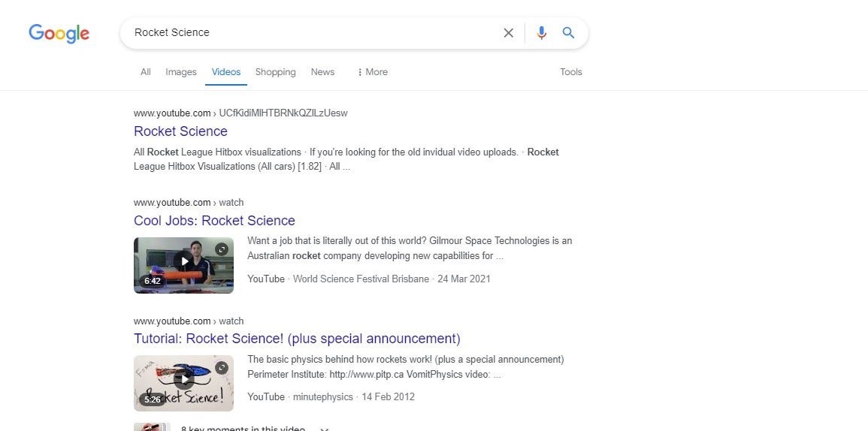The image size is (868, 431).
Task: Click the Gilmour Space Technologies description snippet
Action: point(410,249)
